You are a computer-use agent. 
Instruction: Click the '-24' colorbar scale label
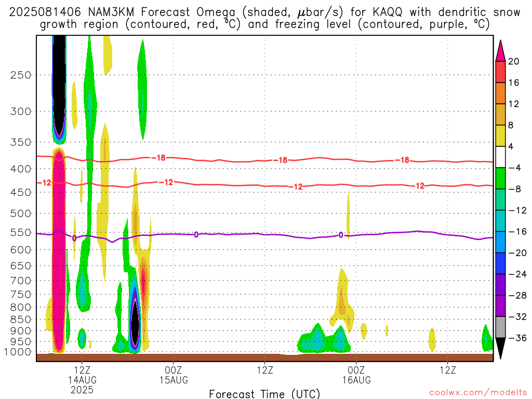(x=517, y=274)
